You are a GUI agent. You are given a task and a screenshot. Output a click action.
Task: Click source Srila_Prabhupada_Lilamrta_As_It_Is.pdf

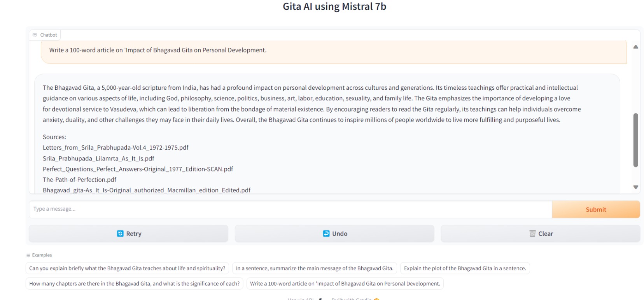pos(98,159)
